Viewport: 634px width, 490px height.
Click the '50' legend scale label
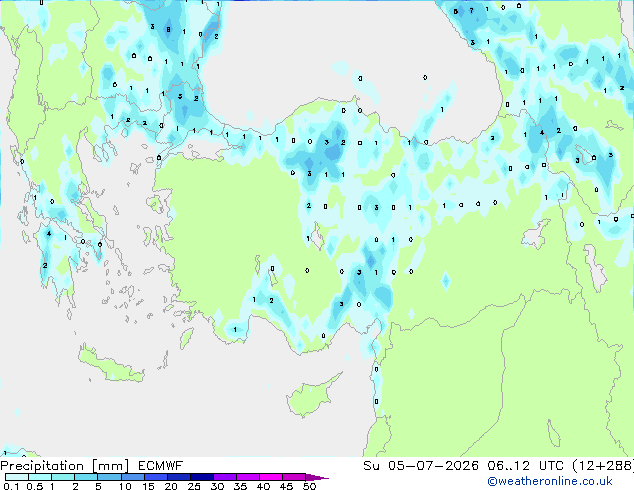(309, 486)
